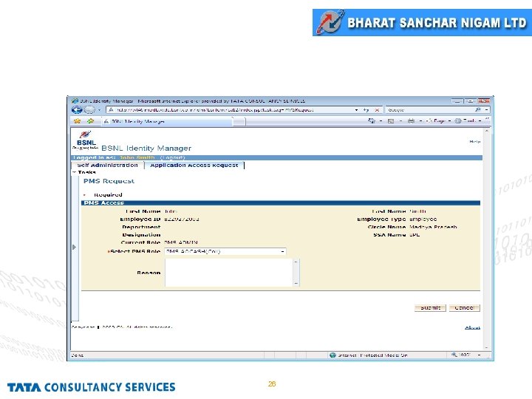Image resolution: width=532 pixels, height=399 pixels.
Task: Click Reason box scroll up arrow
Action: click(x=296, y=262)
